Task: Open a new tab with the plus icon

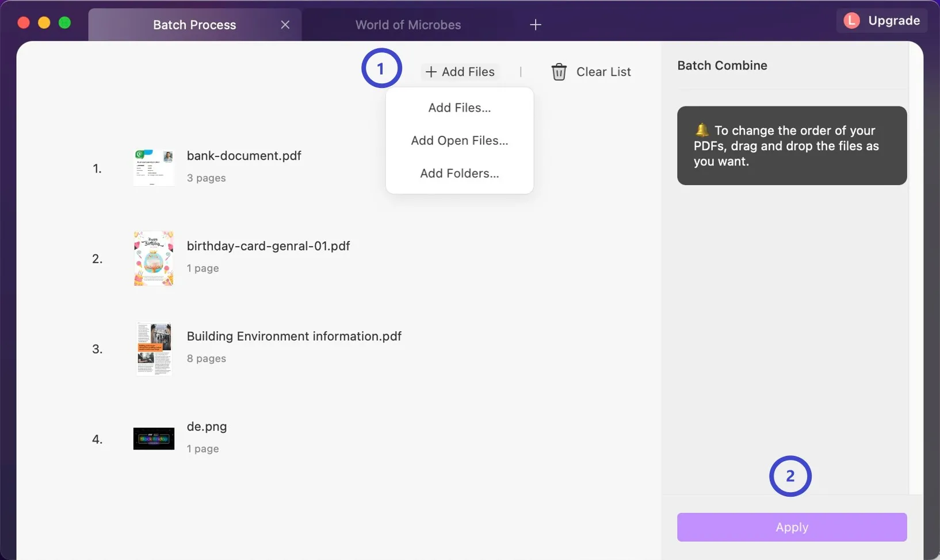Action: [x=536, y=24]
